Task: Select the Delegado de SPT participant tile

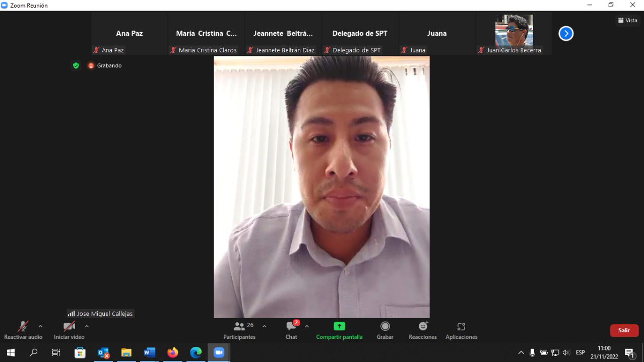Action: 360,33
